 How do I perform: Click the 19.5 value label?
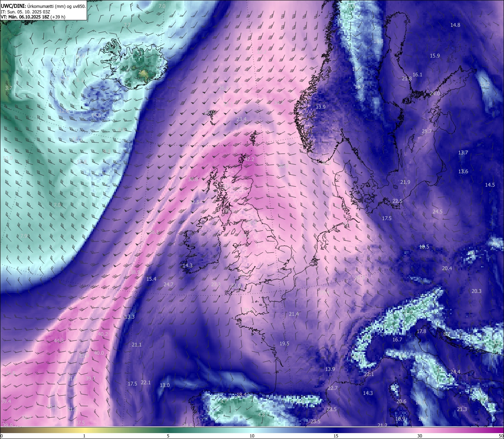284,343
